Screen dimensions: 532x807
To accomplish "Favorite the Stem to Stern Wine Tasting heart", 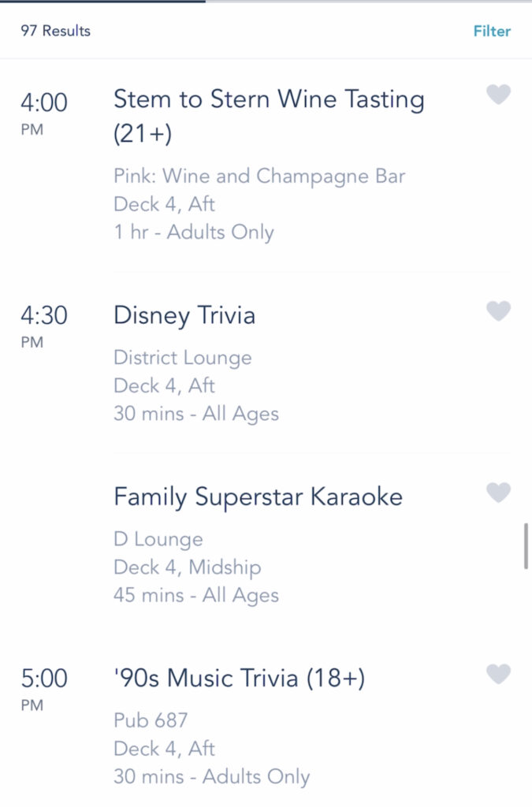I will pyautogui.click(x=498, y=95).
